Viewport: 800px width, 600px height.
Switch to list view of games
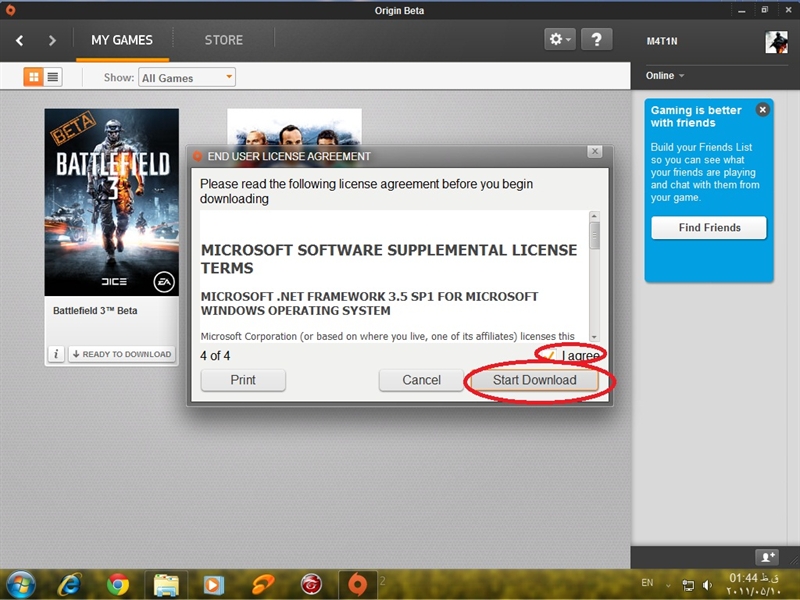pos(52,77)
